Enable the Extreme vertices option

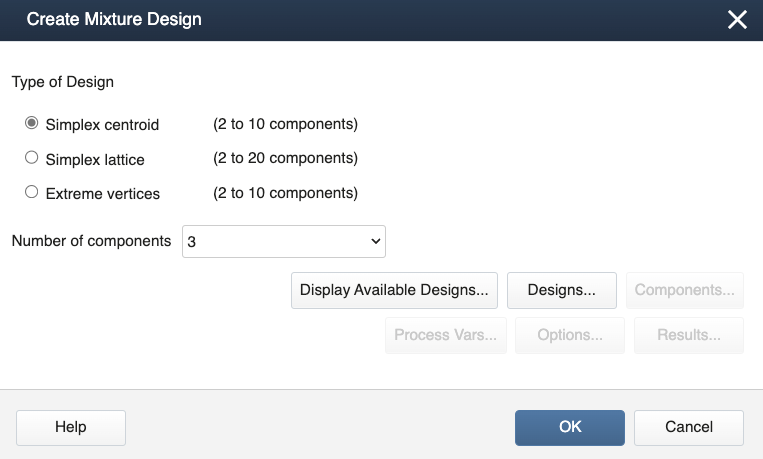tap(32, 192)
